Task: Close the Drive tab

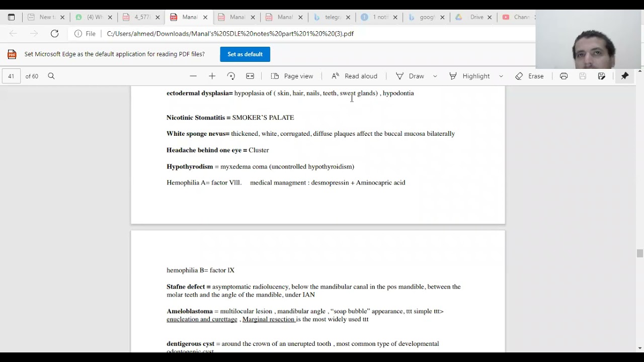Action: [x=490, y=17]
